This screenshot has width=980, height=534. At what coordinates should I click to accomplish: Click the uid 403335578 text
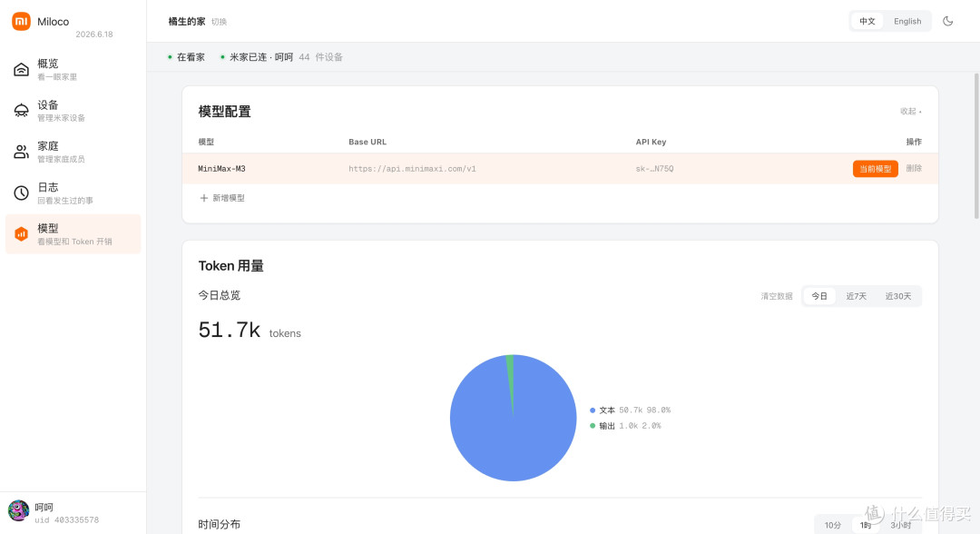[67, 520]
